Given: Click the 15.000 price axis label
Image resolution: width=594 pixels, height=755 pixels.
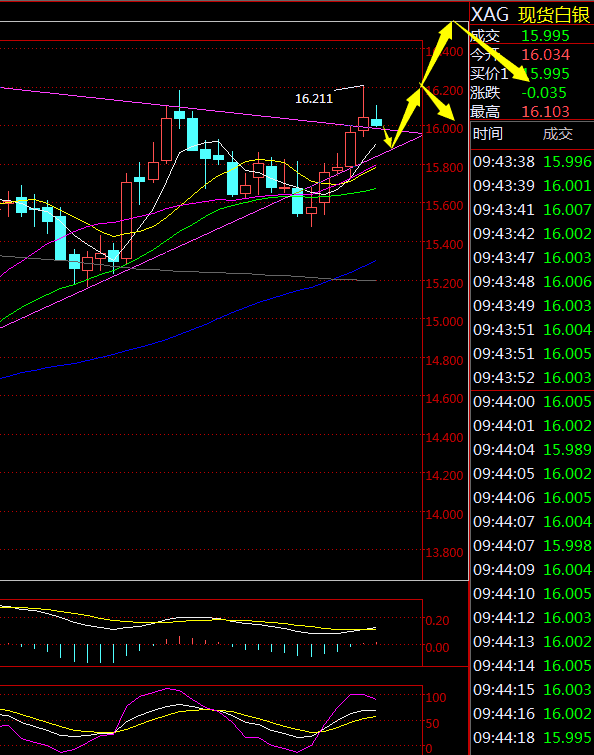Looking at the screenshot, I should click(444, 322).
